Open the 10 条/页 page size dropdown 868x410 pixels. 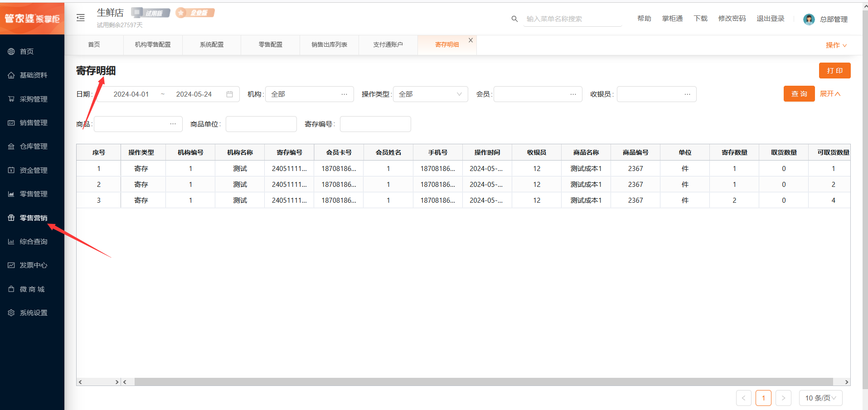(x=820, y=398)
